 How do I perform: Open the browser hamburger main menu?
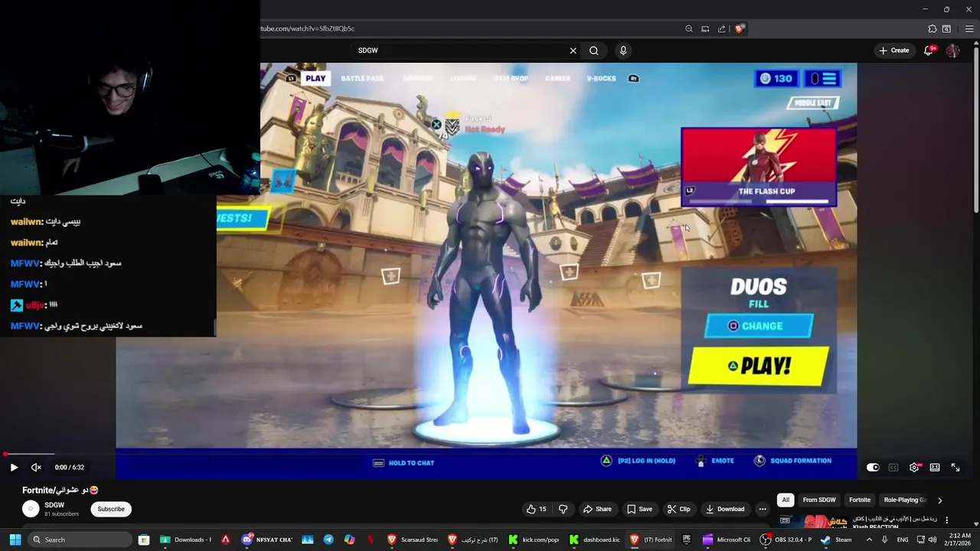point(969,28)
